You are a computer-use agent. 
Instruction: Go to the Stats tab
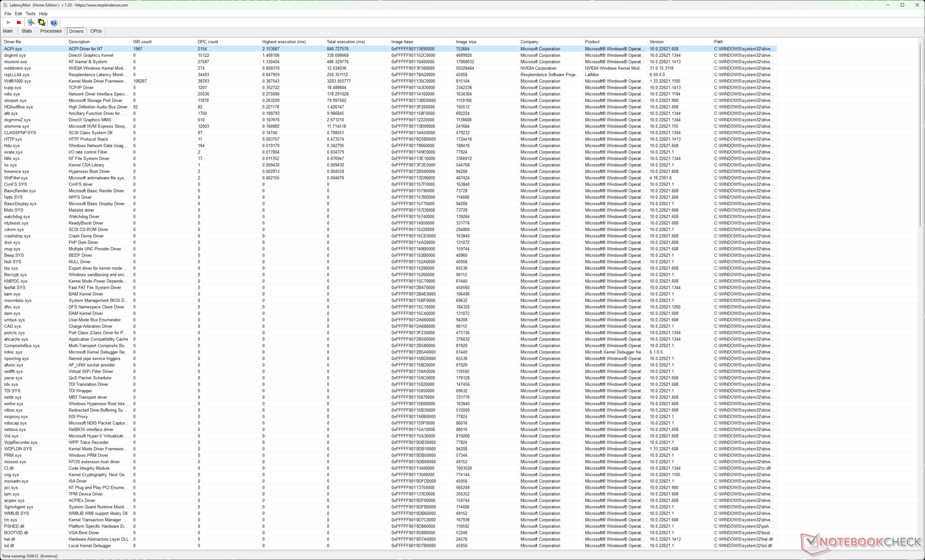pyautogui.click(x=26, y=31)
